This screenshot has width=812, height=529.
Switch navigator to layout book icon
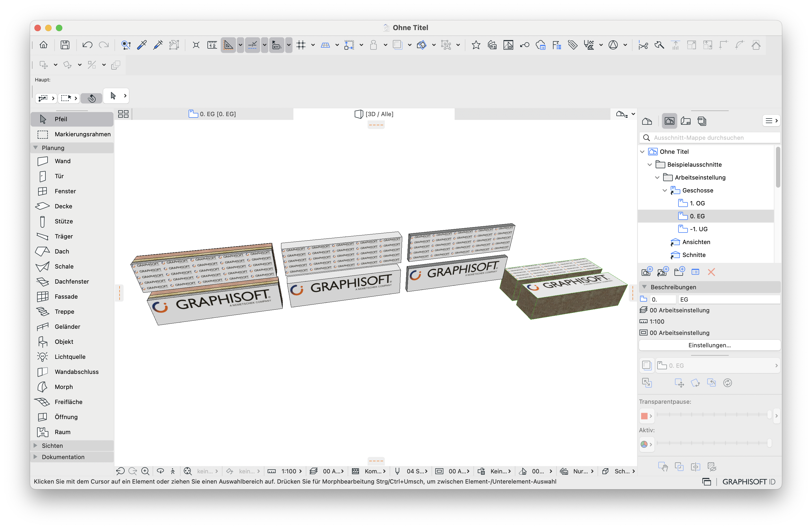(x=686, y=121)
